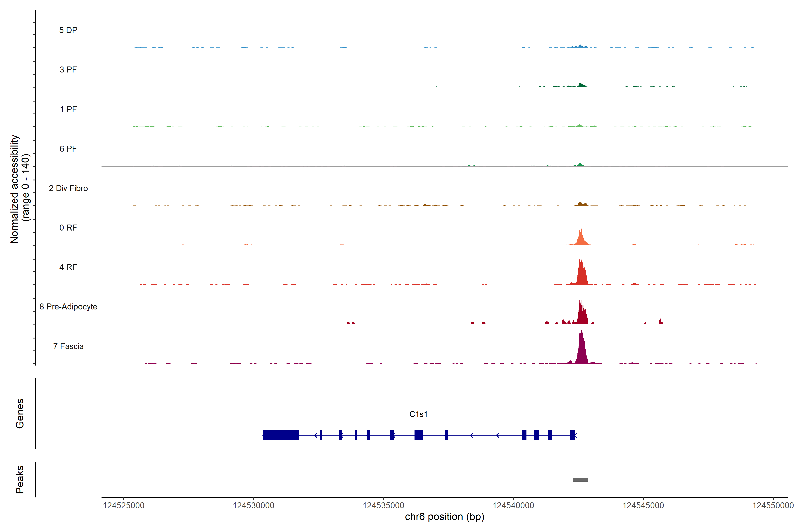Click the 1 PF track label
The image size is (798, 532).
pos(68,109)
